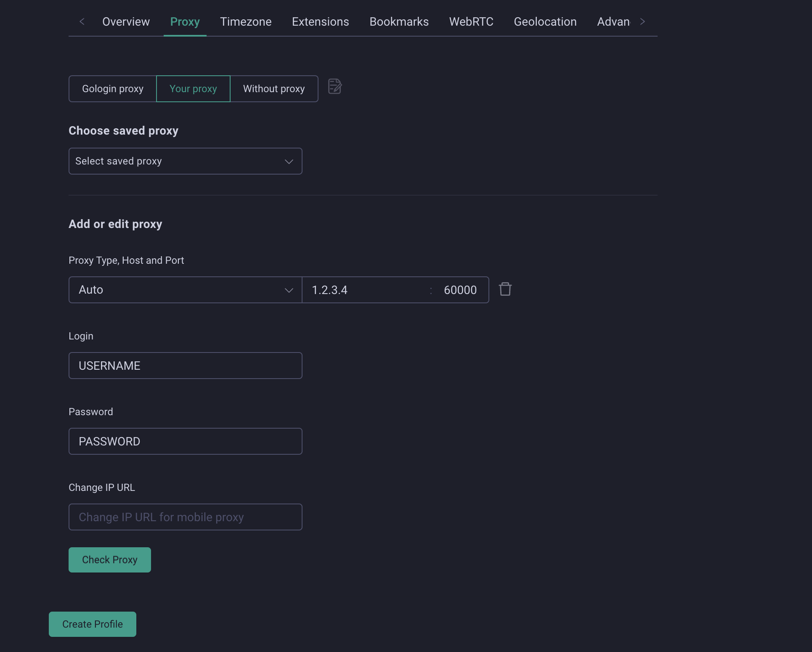The image size is (812, 652).
Task: Click the trash icon to delete proxy
Action: coord(505,289)
